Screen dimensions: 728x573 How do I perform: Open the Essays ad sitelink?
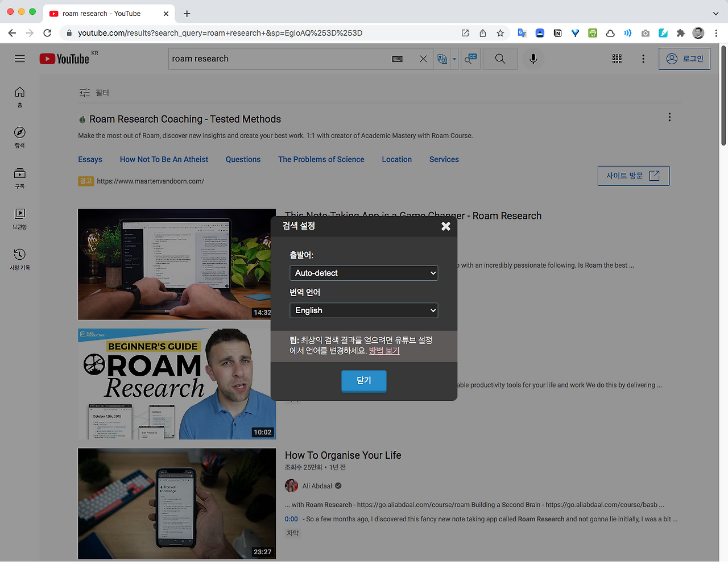click(x=90, y=160)
